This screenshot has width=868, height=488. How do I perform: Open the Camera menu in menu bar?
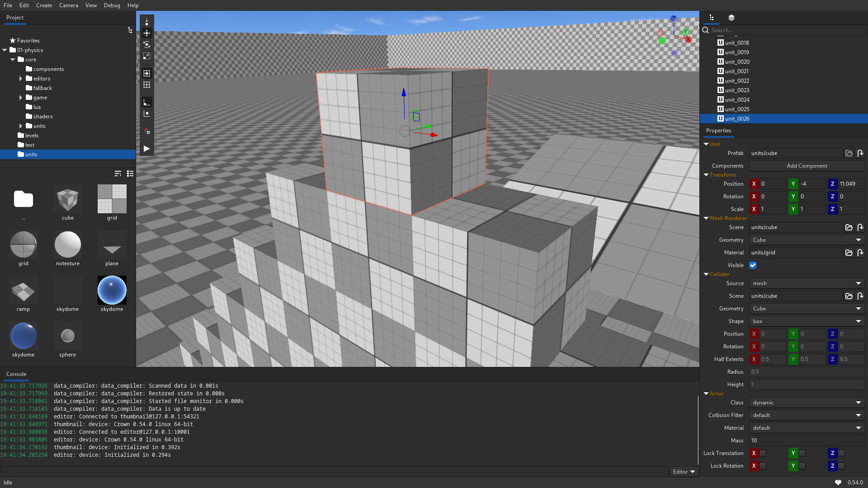(x=68, y=5)
